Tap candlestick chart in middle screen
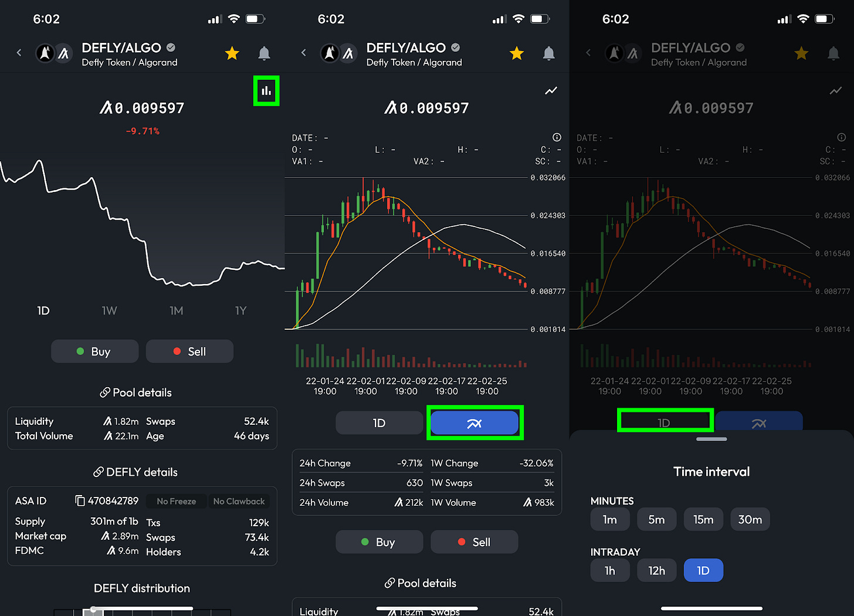The image size is (854, 616). point(406,253)
